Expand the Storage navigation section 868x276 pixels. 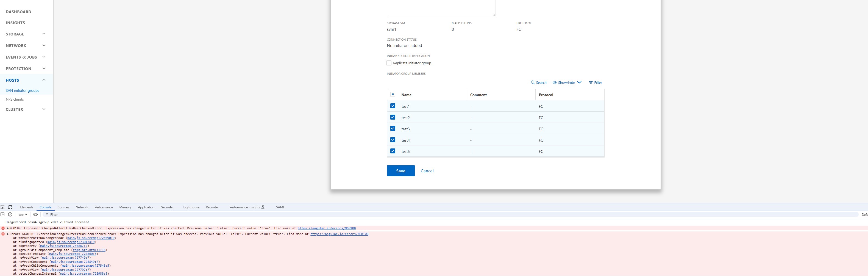point(44,34)
